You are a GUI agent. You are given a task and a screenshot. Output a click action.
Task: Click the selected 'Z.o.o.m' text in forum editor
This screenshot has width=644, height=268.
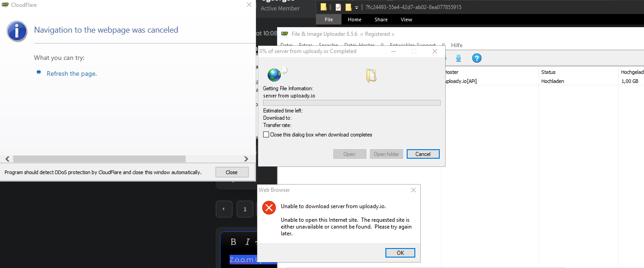coord(242,260)
